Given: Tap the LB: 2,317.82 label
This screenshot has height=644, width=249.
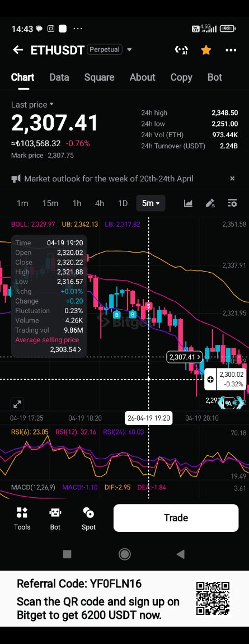Looking at the screenshot, I should click(122, 224).
